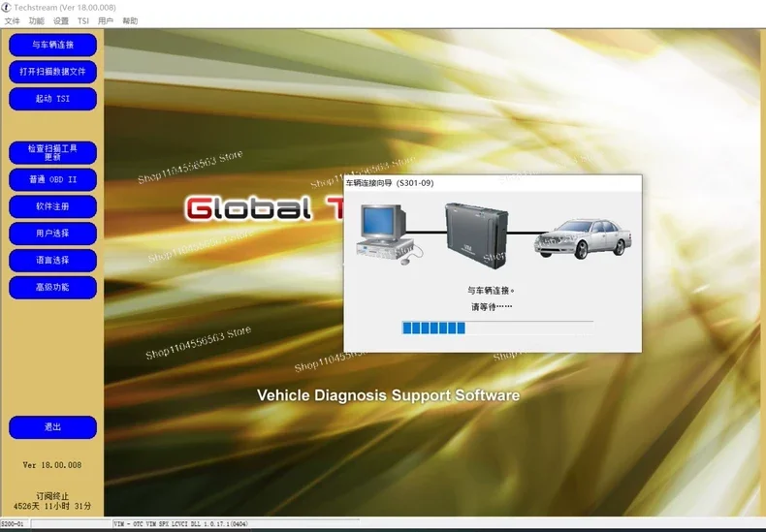Click the VIM - OTC VIM status bar text

(180, 523)
